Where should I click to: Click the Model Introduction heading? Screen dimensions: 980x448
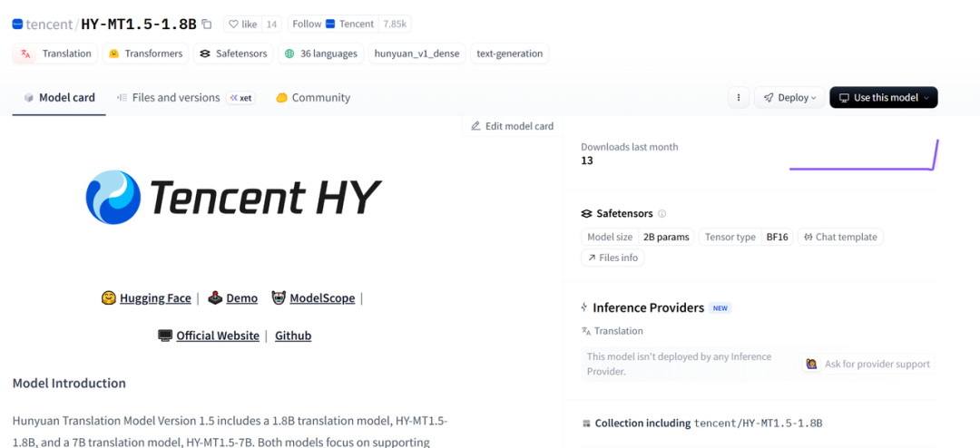(69, 383)
